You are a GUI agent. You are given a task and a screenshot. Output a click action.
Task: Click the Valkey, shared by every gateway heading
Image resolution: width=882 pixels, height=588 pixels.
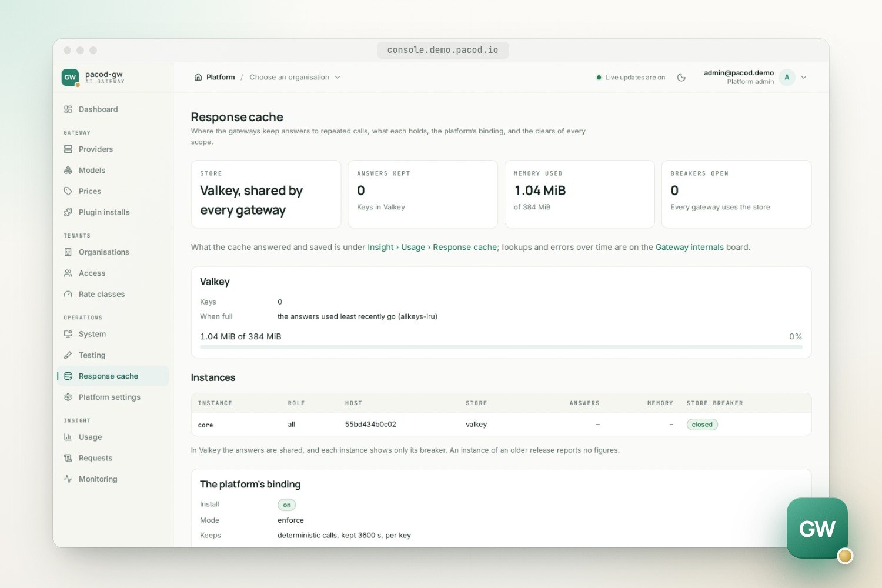(x=251, y=201)
